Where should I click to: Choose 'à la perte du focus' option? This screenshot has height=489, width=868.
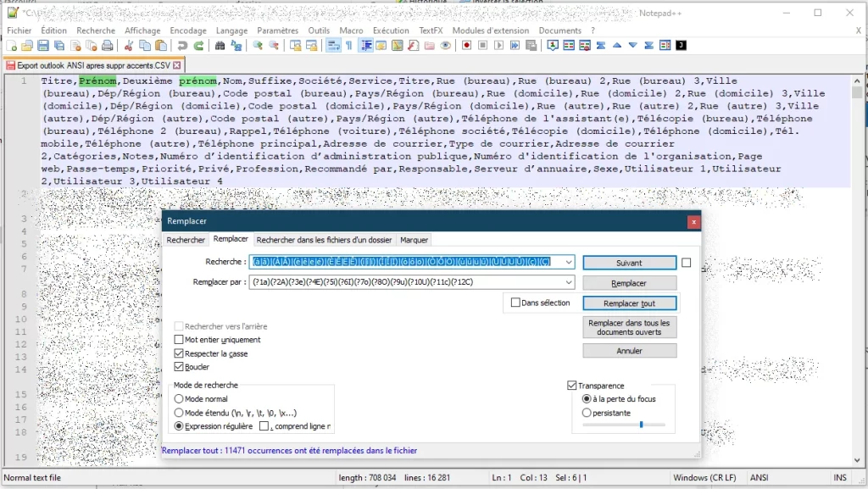[x=587, y=399]
